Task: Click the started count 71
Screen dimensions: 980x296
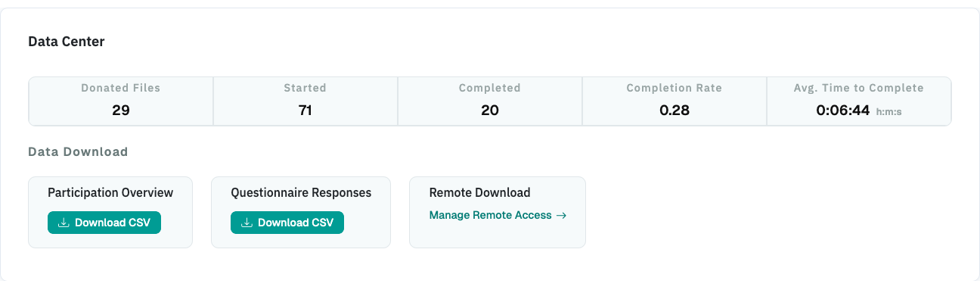Action: (x=305, y=111)
